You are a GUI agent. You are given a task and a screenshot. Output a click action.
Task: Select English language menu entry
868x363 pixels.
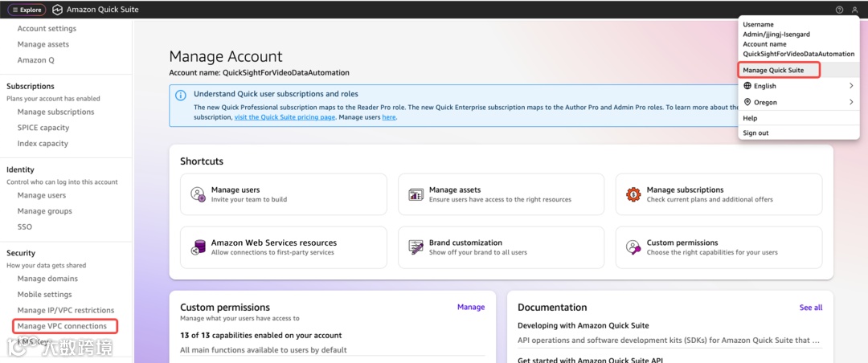coord(798,86)
